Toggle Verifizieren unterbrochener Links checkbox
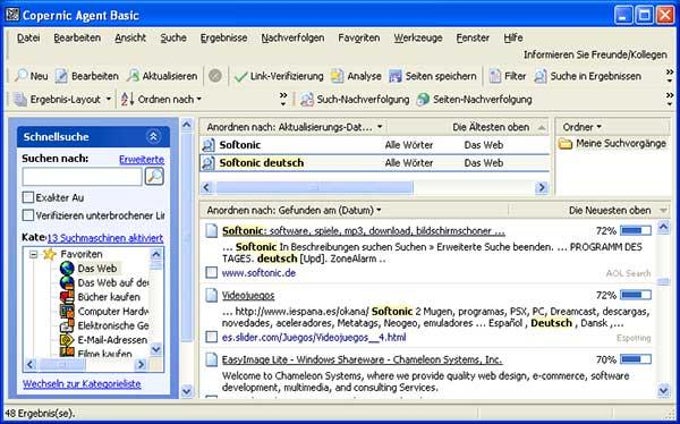This screenshot has height=424, width=680. click(x=28, y=215)
